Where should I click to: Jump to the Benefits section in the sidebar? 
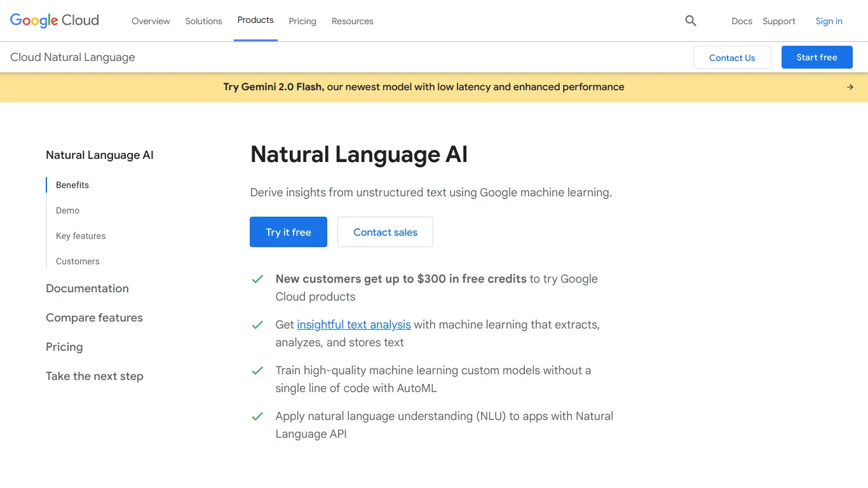pyautogui.click(x=72, y=185)
